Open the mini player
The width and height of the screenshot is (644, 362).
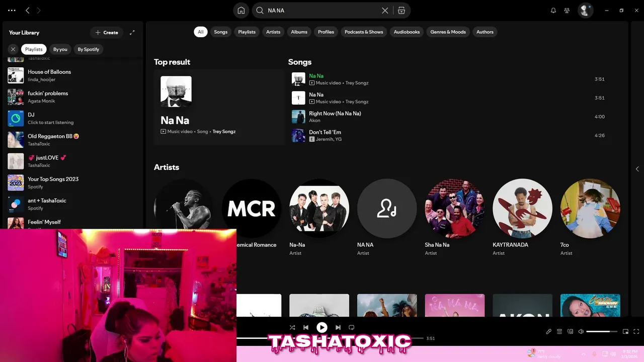click(626, 331)
